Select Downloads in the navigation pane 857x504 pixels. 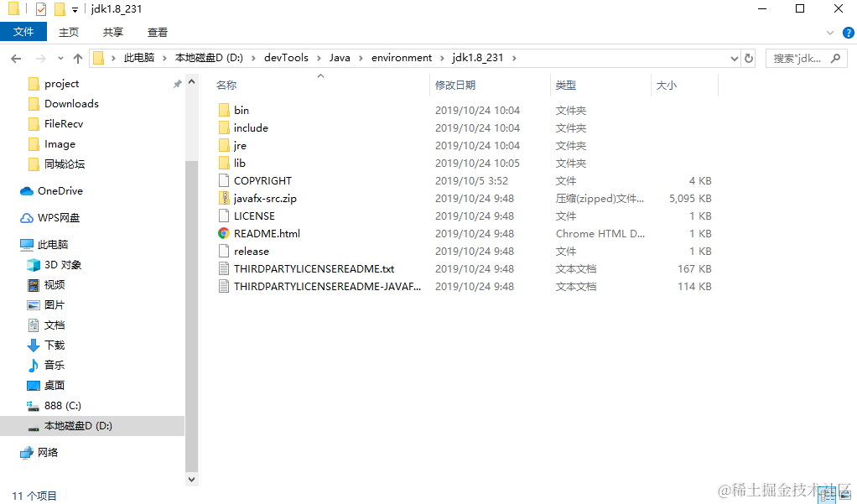coord(71,104)
